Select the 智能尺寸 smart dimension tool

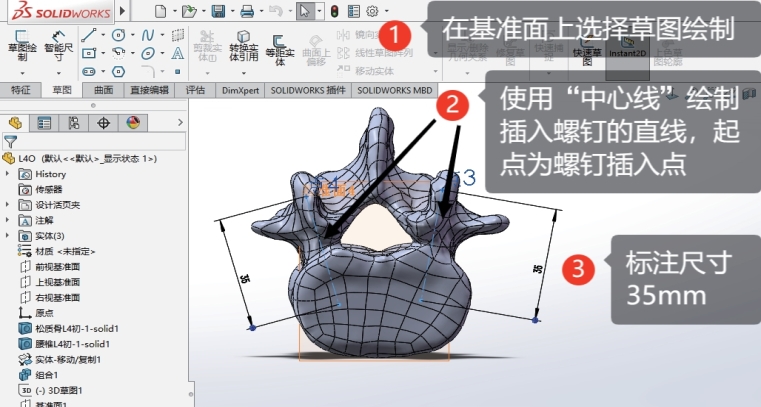59,46
